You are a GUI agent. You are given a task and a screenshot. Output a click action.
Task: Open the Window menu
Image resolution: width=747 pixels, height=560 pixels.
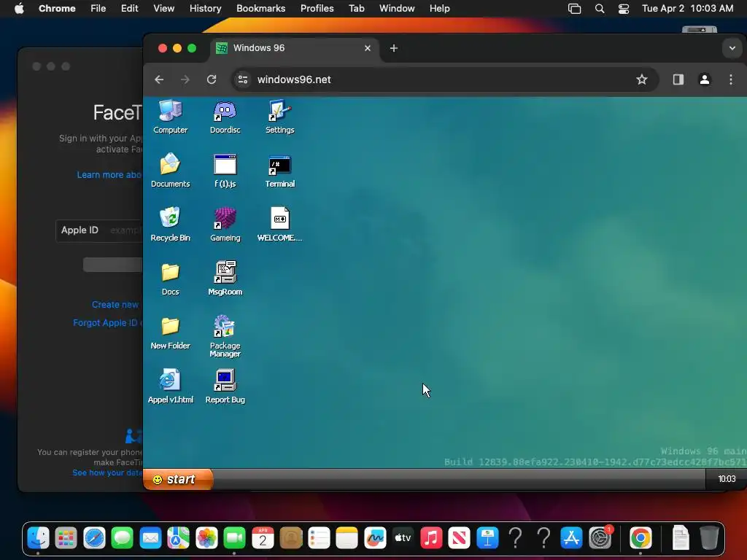click(397, 9)
